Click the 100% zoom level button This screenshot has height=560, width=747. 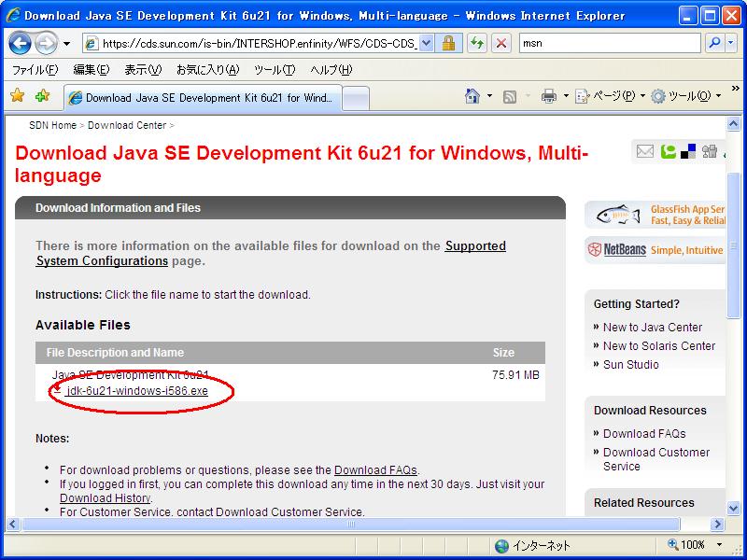pyautogui.click(x=686, y=545)
